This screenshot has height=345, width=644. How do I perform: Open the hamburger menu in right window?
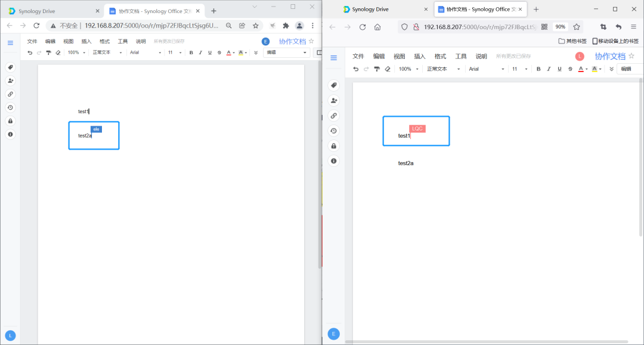point(333,58)
